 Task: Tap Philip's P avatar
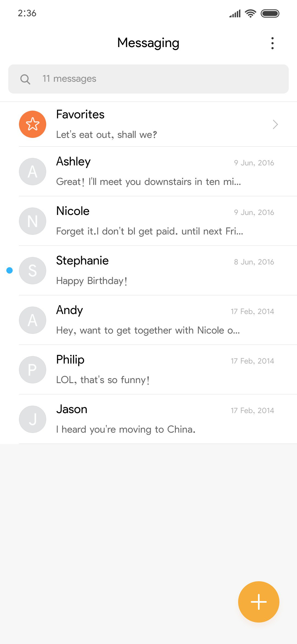pyautogui.click(x=32, y=370)
